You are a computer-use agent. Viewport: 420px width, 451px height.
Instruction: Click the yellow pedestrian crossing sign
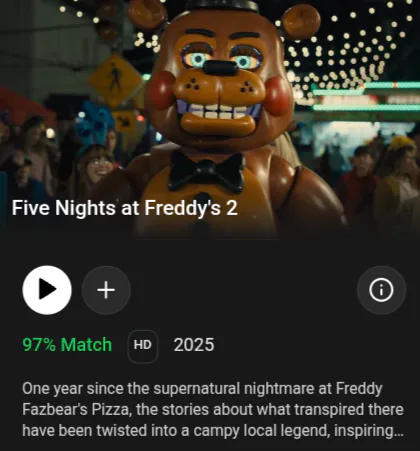click(115, 80)
